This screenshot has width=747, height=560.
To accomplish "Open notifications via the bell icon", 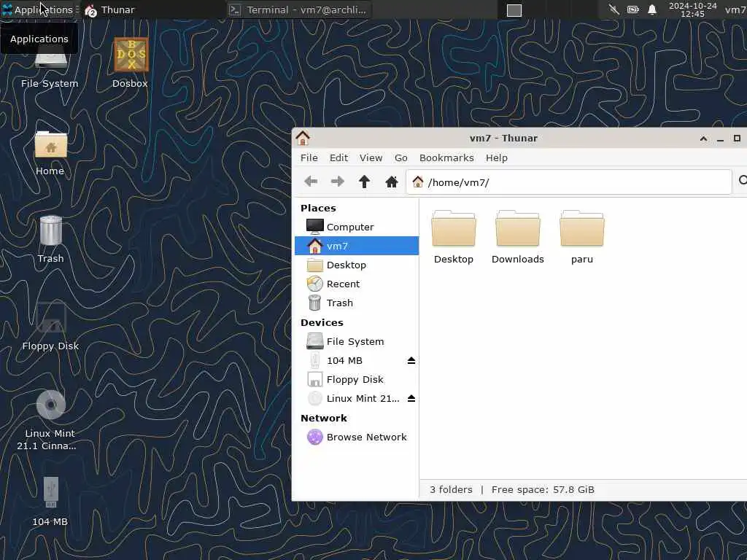I will click(652, 9).
